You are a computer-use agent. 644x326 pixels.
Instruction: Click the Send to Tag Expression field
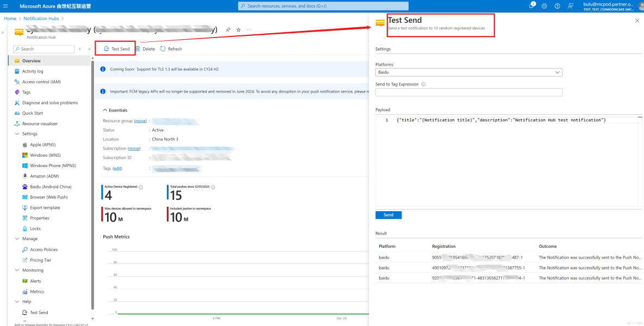468,92
